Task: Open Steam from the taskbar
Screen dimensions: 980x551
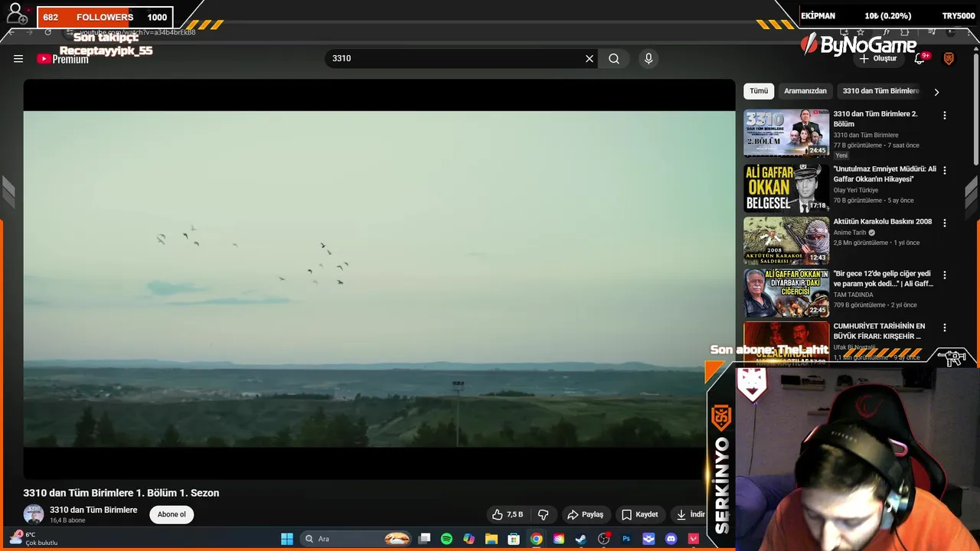Action: click(x=581, y=539)
